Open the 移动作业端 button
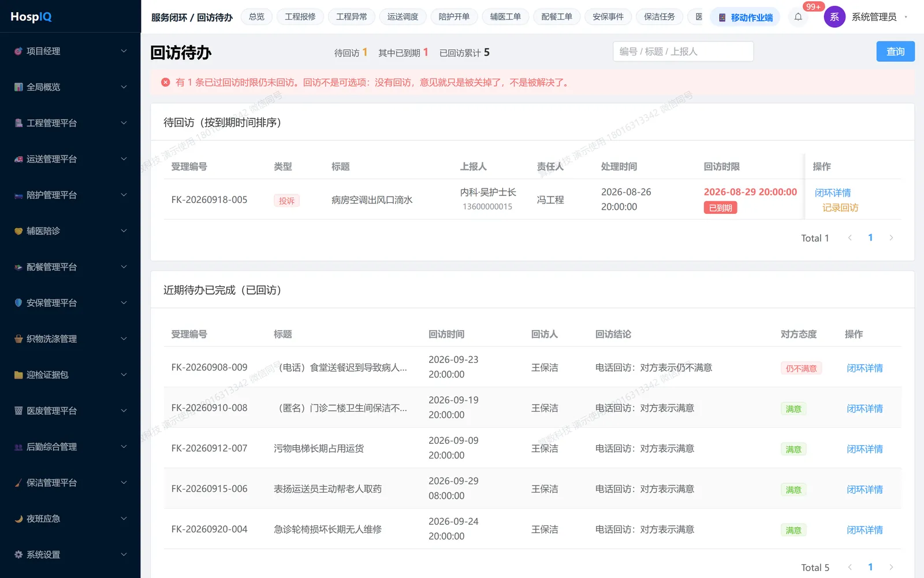This screenshot has width=924, height=578. pos(745,17)
